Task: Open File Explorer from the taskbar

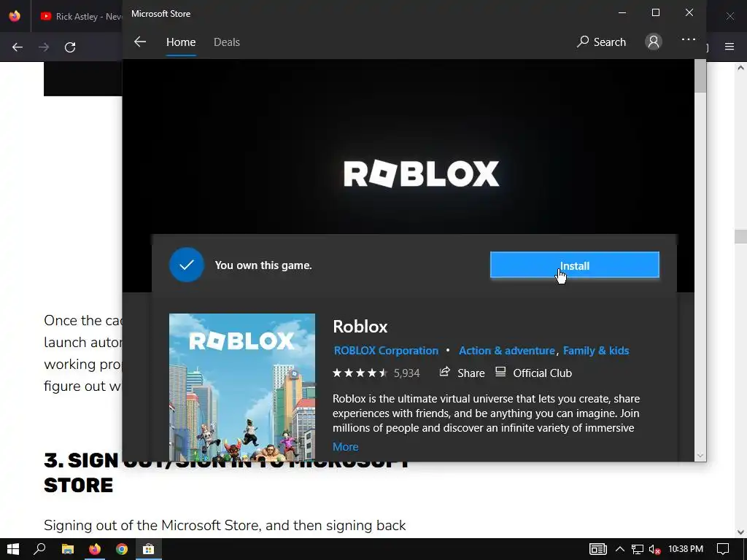Action: tap(68, 549)
